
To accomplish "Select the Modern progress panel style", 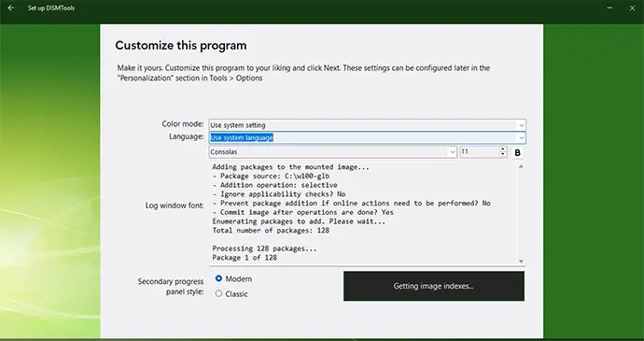I will pyautogui.click(x=233, y=279).
